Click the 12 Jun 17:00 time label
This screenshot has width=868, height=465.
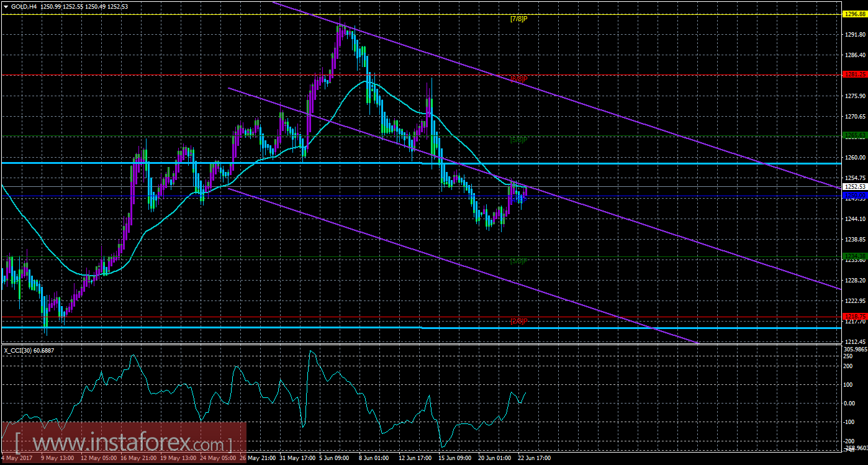[416, 458]
